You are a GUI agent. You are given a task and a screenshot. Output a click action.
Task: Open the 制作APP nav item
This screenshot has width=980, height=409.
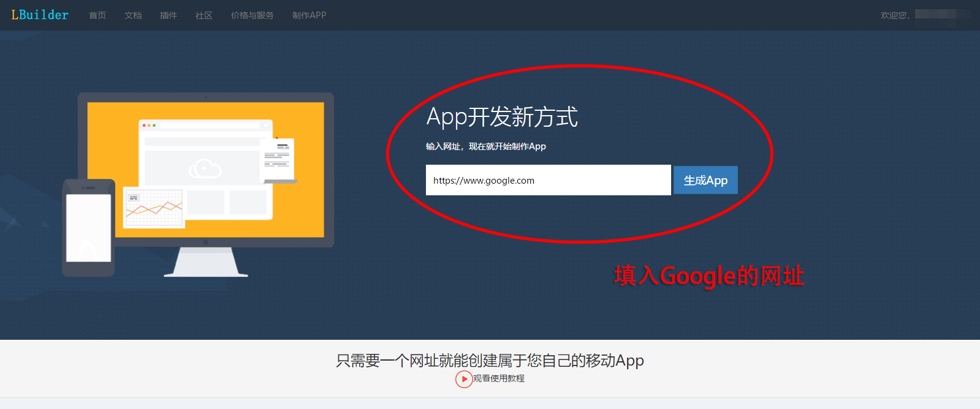point(310,15)
